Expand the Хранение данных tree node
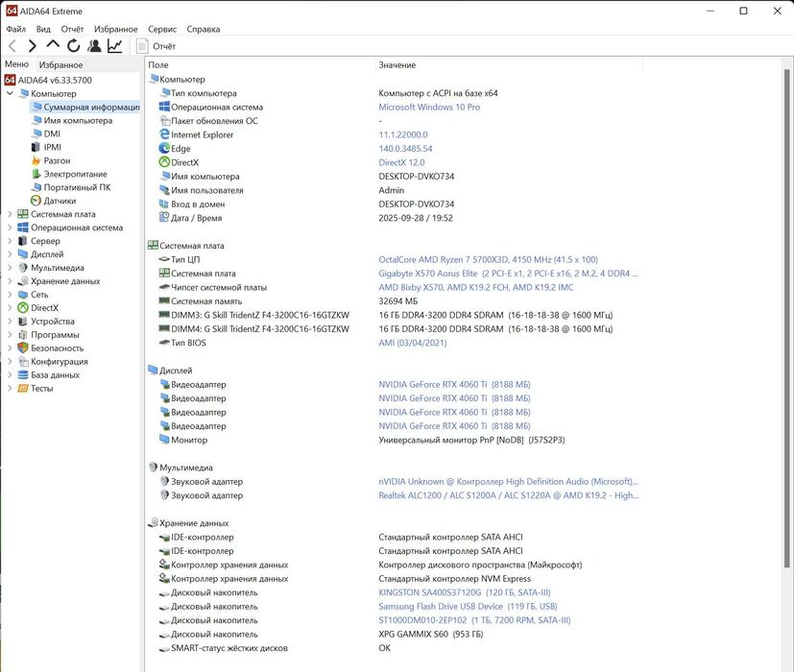 pos(10,281)
